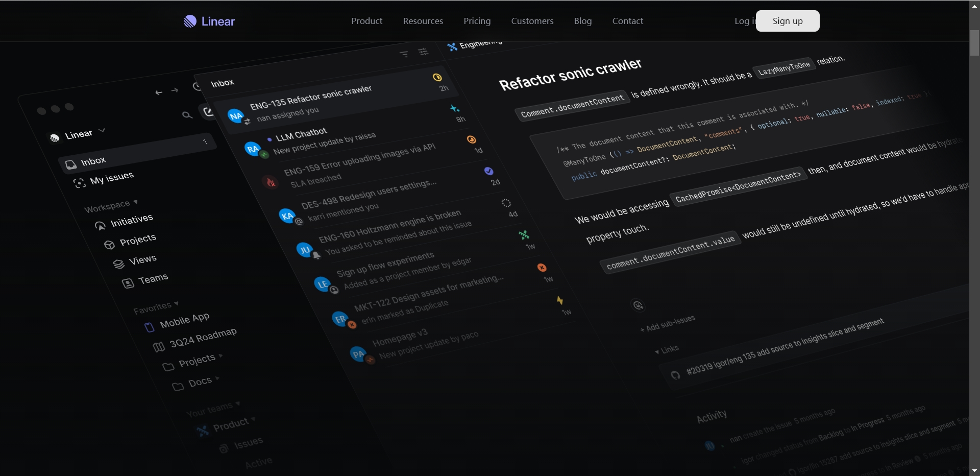Click the inbox display options sliders icon
Screen dimensions: 980x476
[x=423, y=52]
